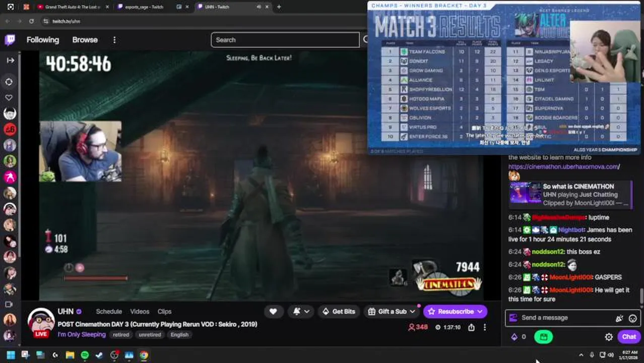644x363 pixels.
Task: Click the 348 viewer count
Action: 418,327
